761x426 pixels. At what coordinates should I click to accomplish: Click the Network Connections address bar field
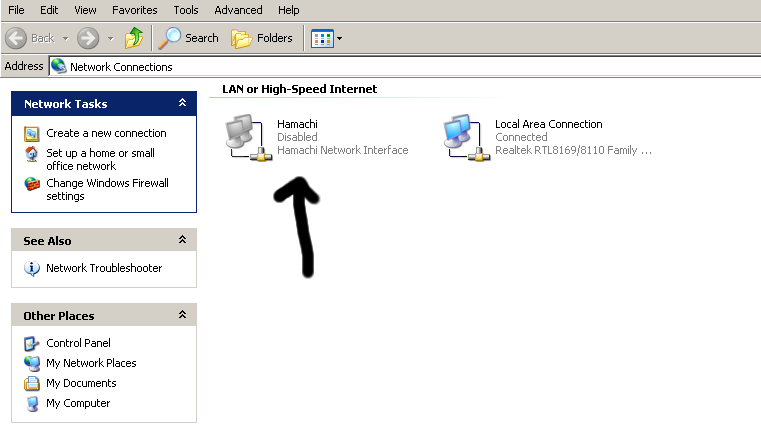(x=405, y=66)
